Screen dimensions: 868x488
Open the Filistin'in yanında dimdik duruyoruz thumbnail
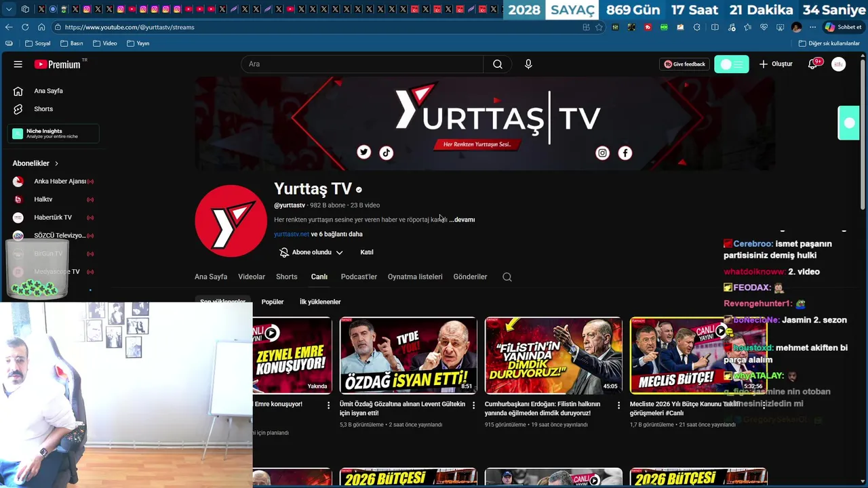[x=553, y=355]
